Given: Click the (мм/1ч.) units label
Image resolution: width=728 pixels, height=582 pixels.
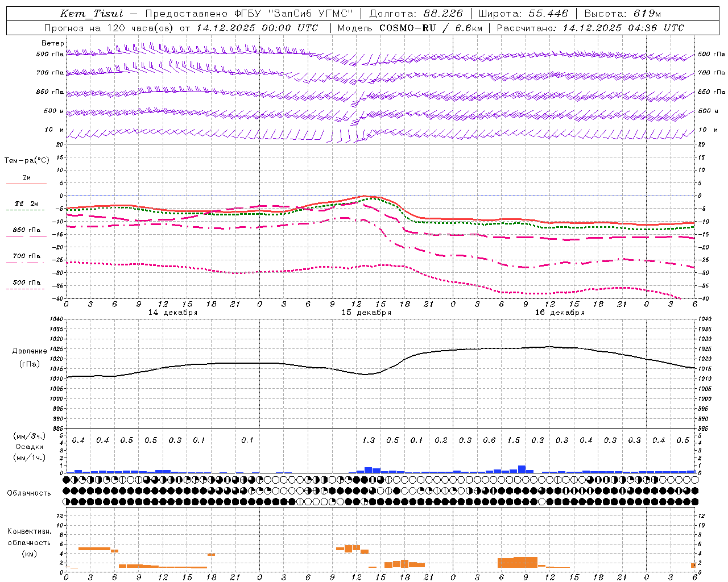Looking at the screenshot, I should pyautogui.click(x=30, y=458).
